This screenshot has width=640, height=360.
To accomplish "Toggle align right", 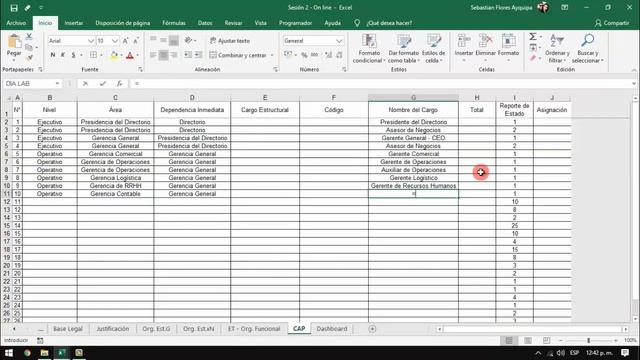I will coord(173,55).
